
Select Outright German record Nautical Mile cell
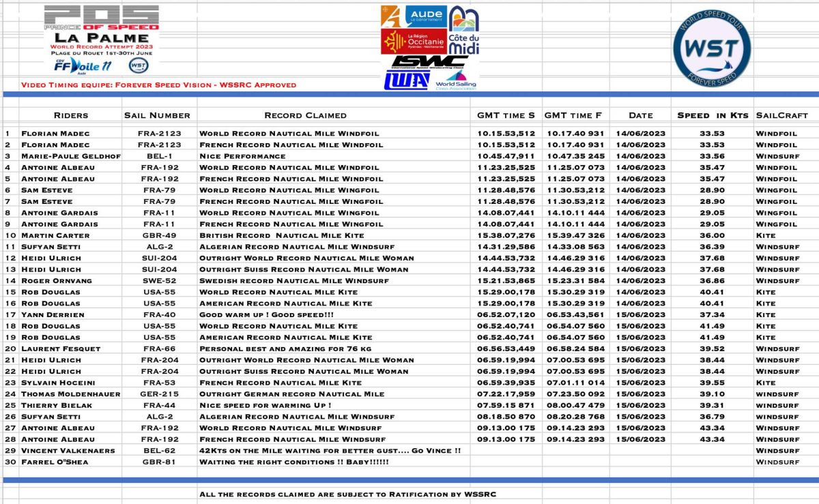click(x=292, y=394)
